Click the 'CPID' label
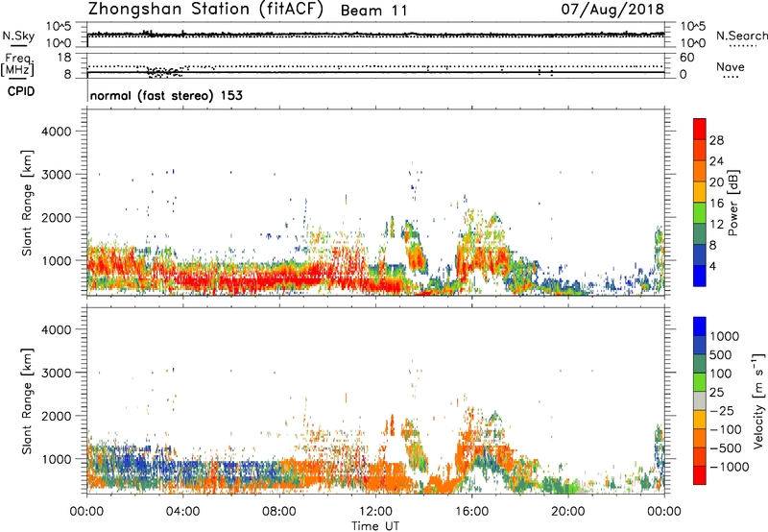 (x=21, y=91)
